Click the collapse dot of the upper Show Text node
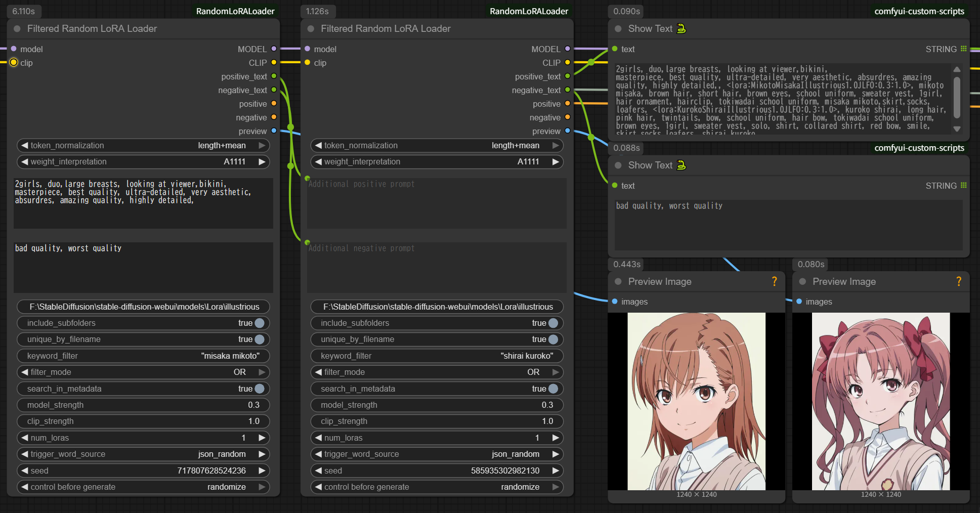 pos(618,29)
